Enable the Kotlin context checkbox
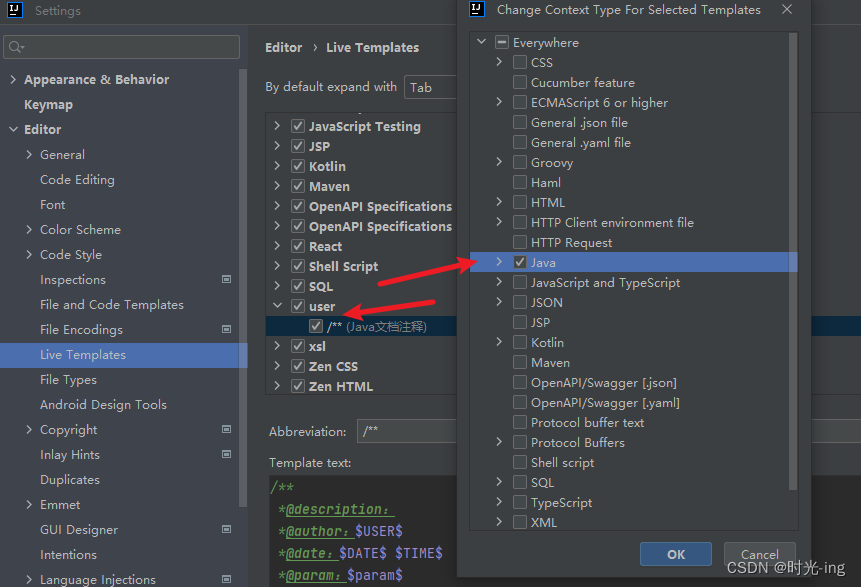861x587 pixels. pyautogui.click(x=520, y=342)
